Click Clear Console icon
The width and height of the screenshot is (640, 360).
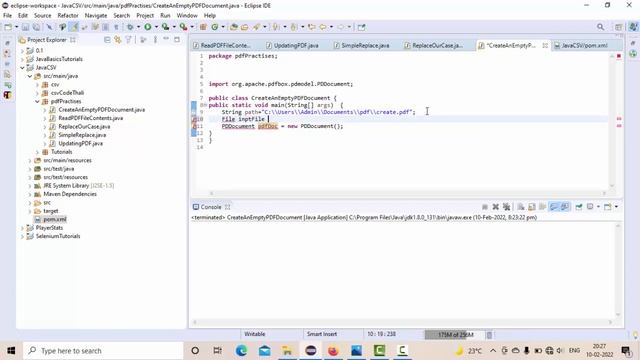521,207
